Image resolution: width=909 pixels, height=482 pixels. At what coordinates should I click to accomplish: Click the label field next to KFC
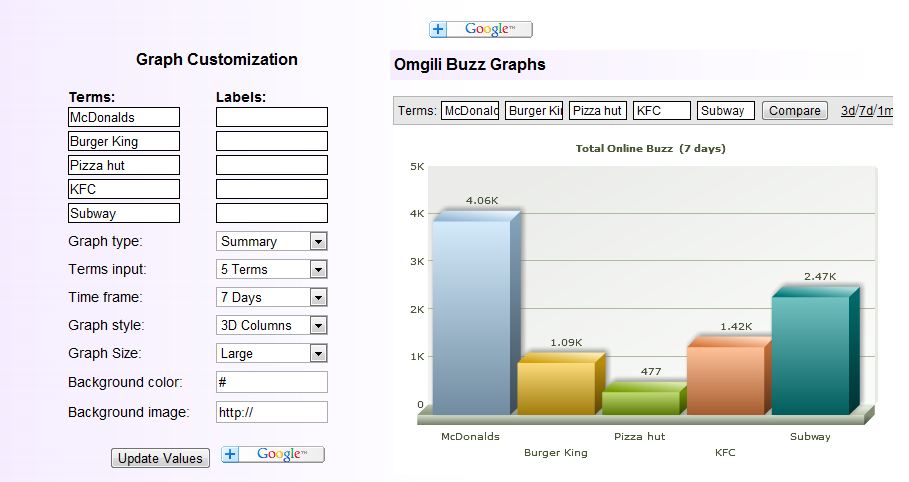click(x=272, y=189)
